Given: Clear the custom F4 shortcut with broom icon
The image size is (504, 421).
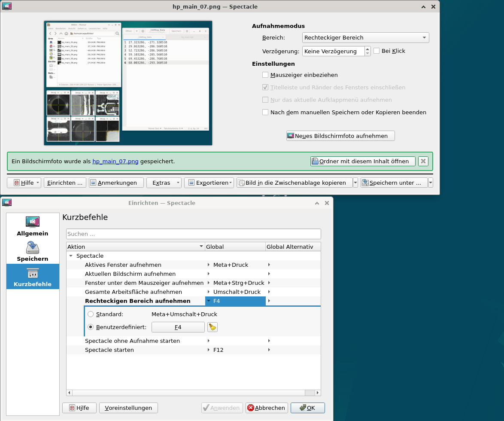Looking at the screenshot, I should pos(213,327).
